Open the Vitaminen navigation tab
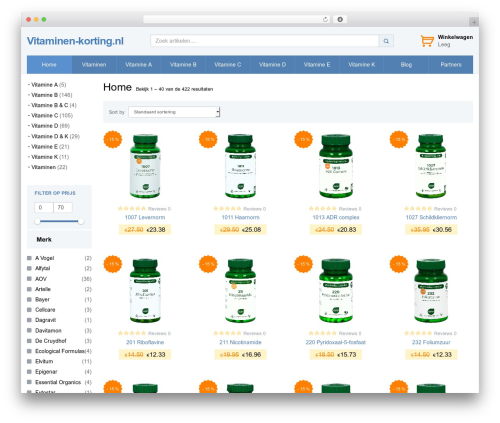The height and width of the screenshot is (423, 500). click(x=94, y=65)
